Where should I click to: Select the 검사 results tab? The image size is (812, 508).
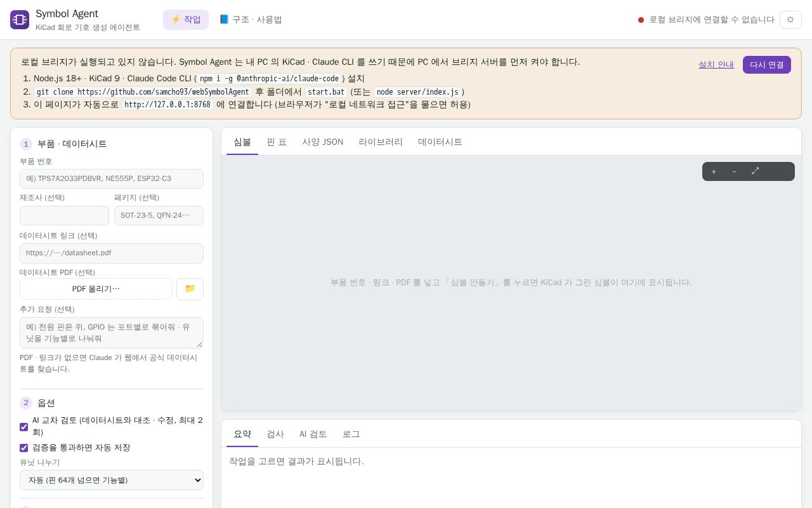pyautogui.click(x=275, y=434)
